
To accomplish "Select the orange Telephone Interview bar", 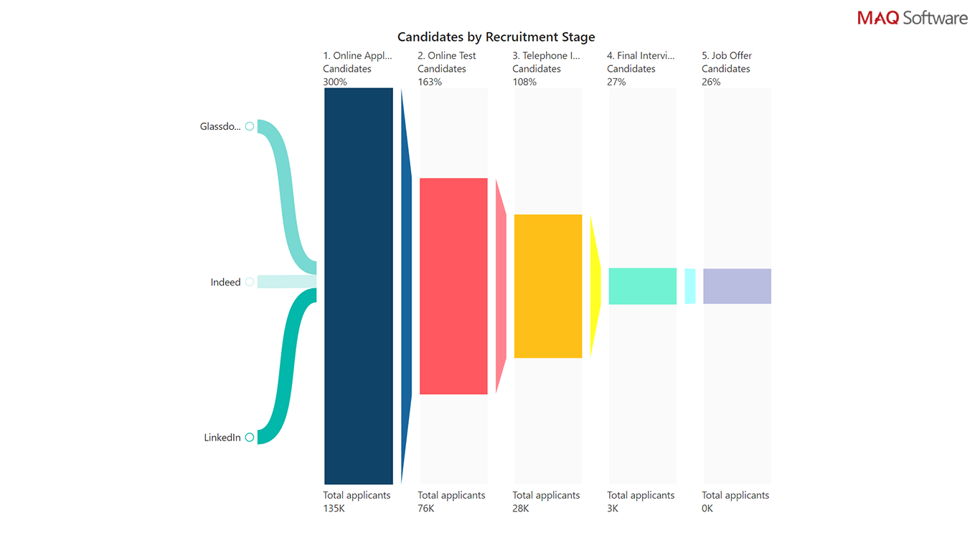I will [x=548, y=286].
